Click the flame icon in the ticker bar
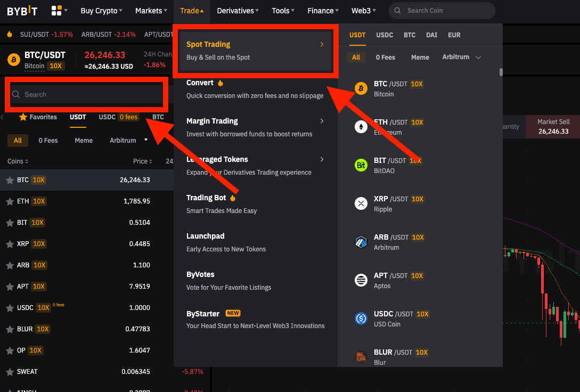The height and width of the screenshot is (392, 580). [x=10, y=35]
